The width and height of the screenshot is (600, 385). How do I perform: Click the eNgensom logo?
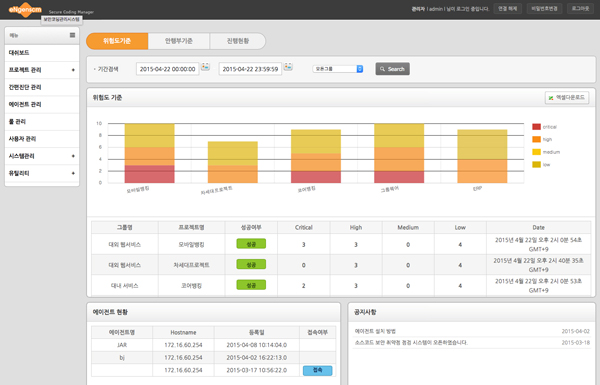(25, 9)
